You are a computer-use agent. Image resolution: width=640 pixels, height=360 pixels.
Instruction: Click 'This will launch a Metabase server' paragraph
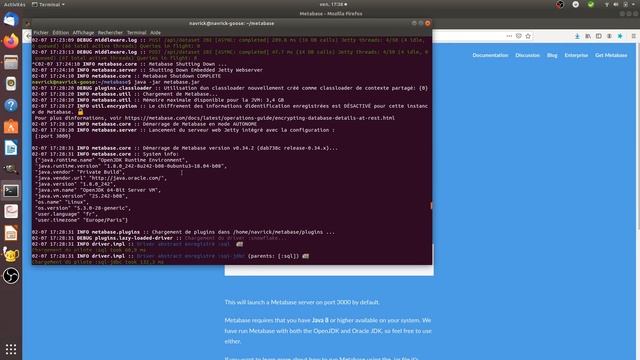[x=302, y=302]
